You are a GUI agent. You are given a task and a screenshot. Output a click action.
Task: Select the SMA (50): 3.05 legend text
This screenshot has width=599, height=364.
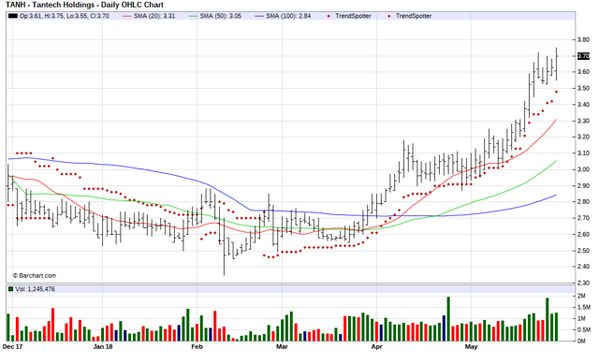221,16
